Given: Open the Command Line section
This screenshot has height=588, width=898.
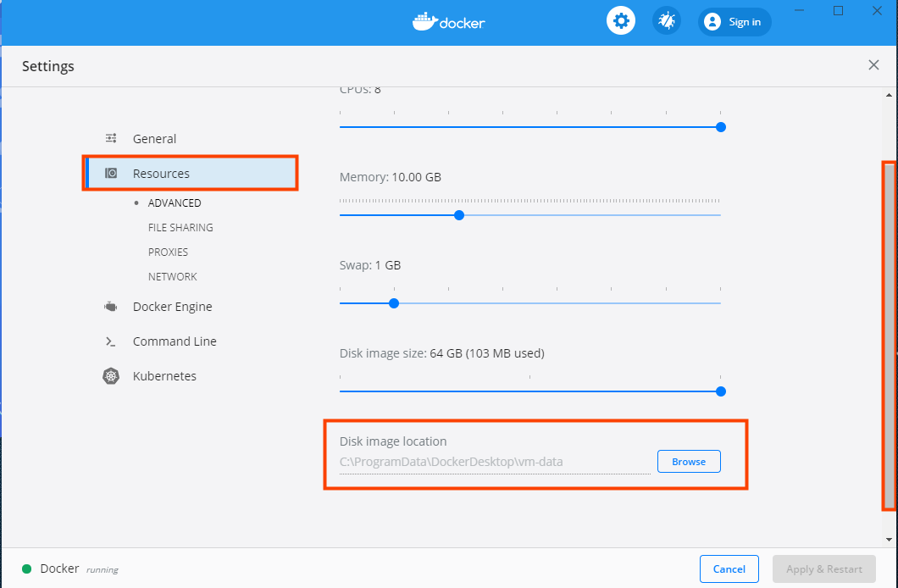Looking at the screenshot, I should pyautogui.click(x=175, y=341).
